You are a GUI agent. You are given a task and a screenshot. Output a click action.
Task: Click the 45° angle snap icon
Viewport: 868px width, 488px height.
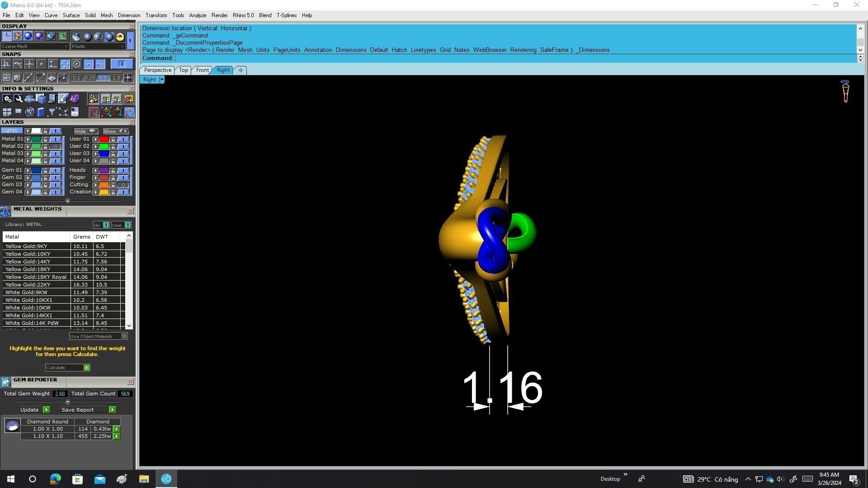pyautogui.click(x=41, y=78)
